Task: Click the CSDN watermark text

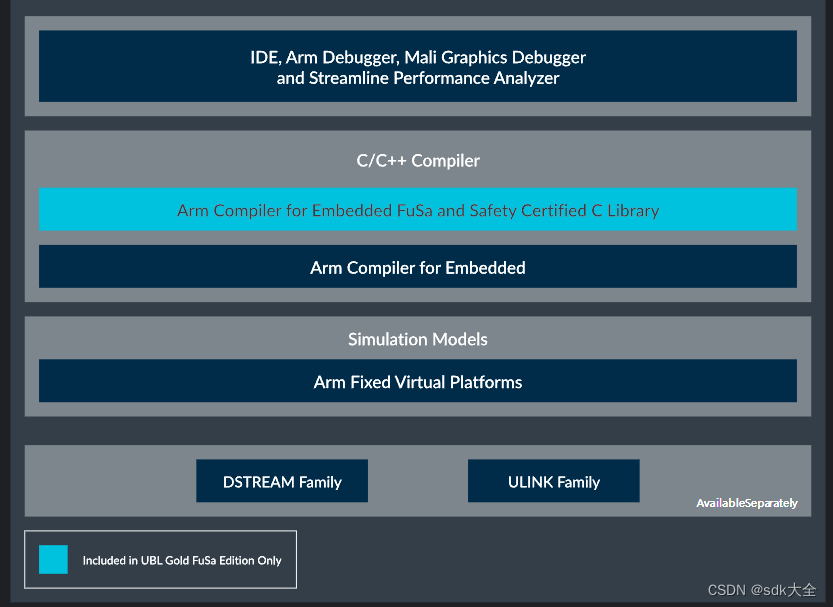Action: [726, 590]
